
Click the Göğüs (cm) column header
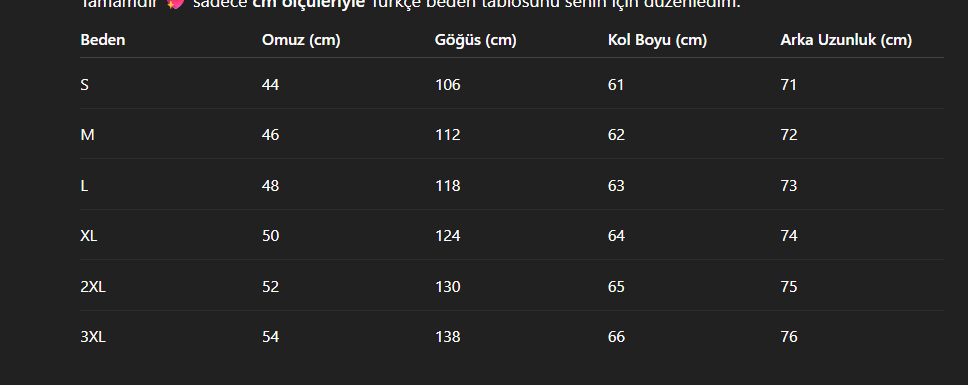tap(475, 40)
